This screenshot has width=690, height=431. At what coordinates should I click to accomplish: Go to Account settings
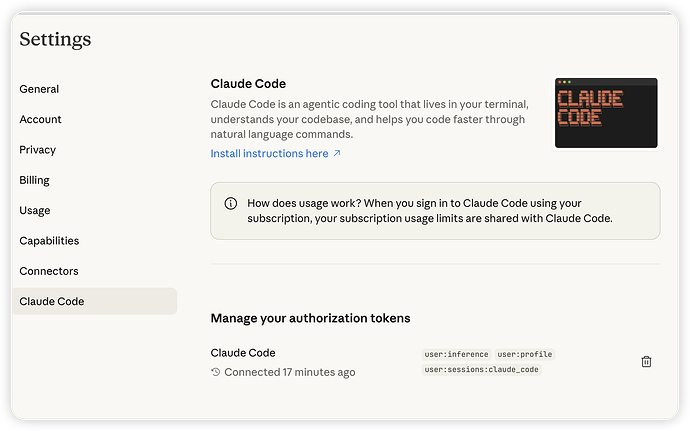pyautogui.click(x=40, y=119)
